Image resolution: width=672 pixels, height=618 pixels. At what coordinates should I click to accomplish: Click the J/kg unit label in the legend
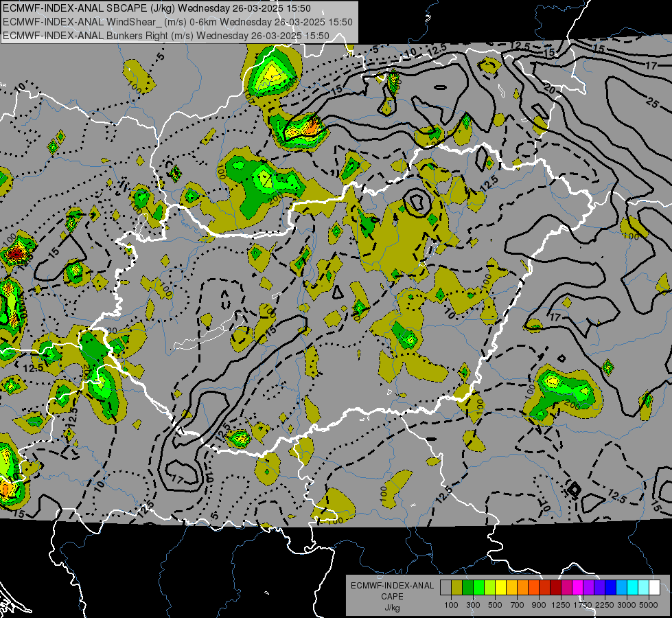pos(392,608)
